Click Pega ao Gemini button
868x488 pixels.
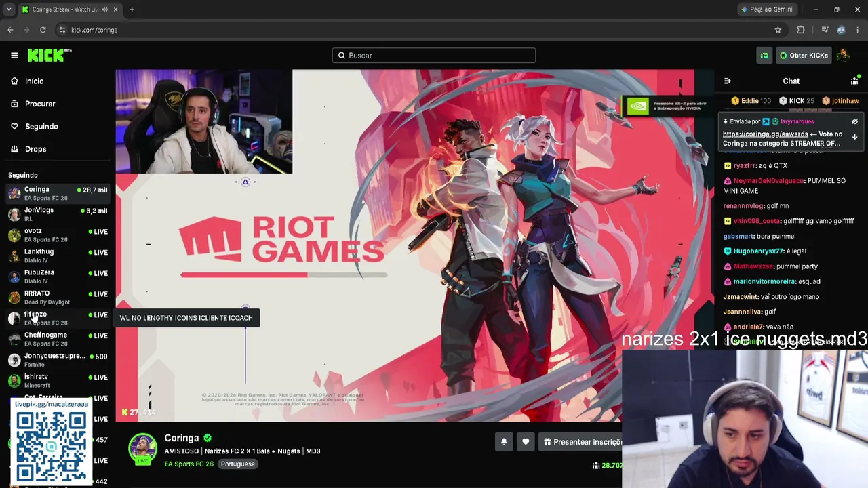coord(767,9)
